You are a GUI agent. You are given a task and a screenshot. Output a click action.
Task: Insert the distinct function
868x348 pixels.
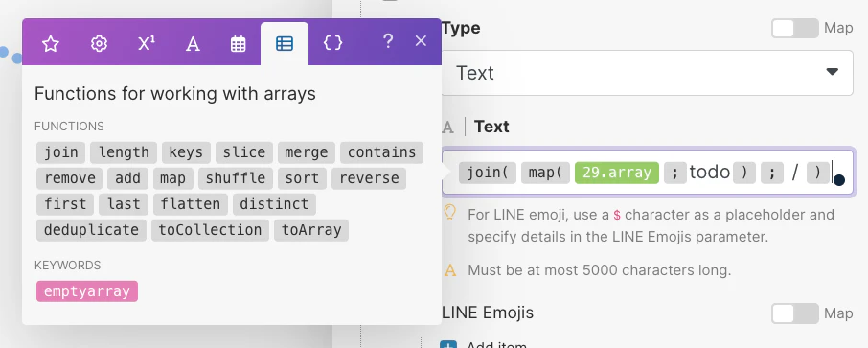click(x=274, y=204)
